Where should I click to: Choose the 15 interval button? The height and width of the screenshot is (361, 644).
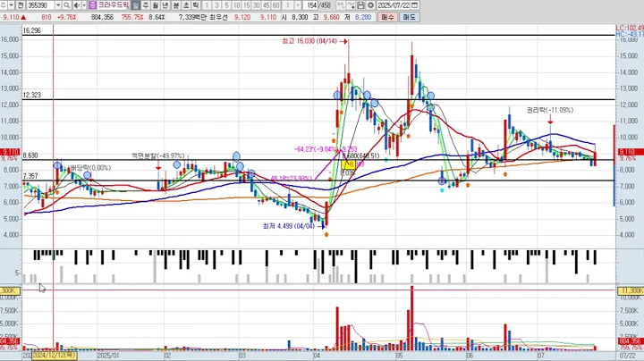pos(247,5)
